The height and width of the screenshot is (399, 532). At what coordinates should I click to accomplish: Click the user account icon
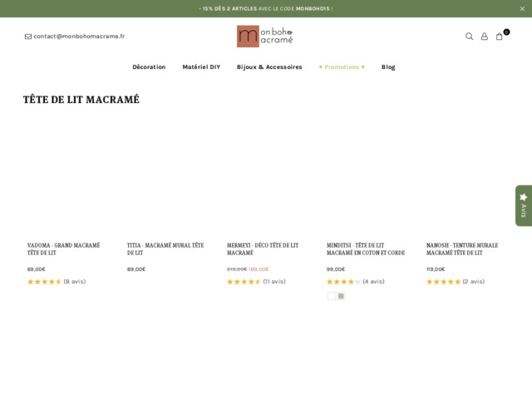(485, 37)
